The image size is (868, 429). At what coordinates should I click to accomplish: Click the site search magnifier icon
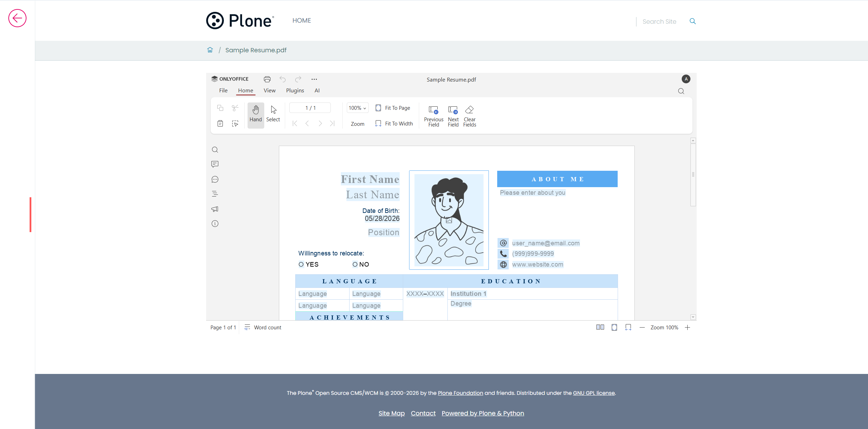pos(693,21)
